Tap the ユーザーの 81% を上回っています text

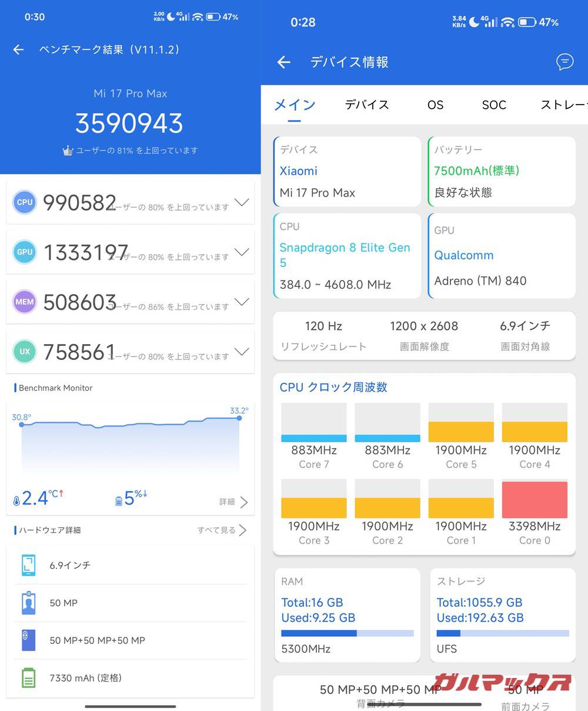point(137,151)
